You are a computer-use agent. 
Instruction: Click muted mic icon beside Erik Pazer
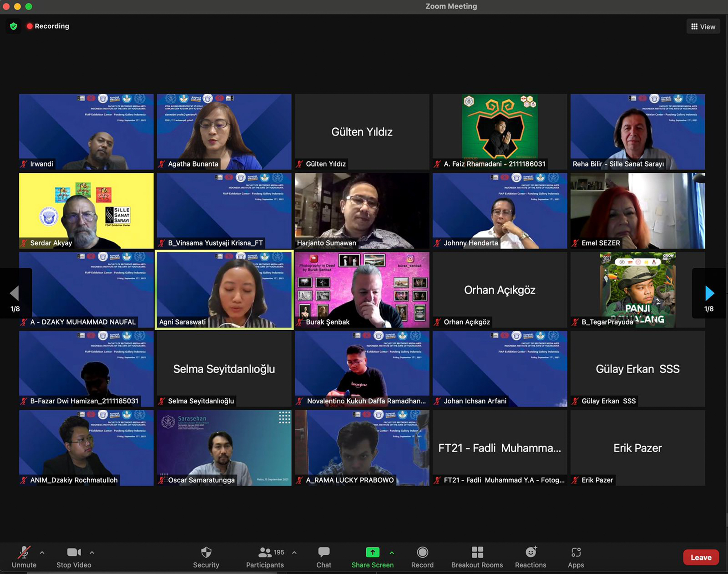coord(575,480)
